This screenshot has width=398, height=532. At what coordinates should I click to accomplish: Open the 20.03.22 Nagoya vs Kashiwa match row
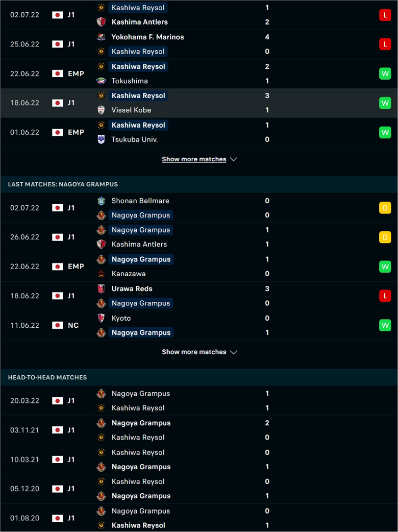pyautogui.click(x=199, y=401)
